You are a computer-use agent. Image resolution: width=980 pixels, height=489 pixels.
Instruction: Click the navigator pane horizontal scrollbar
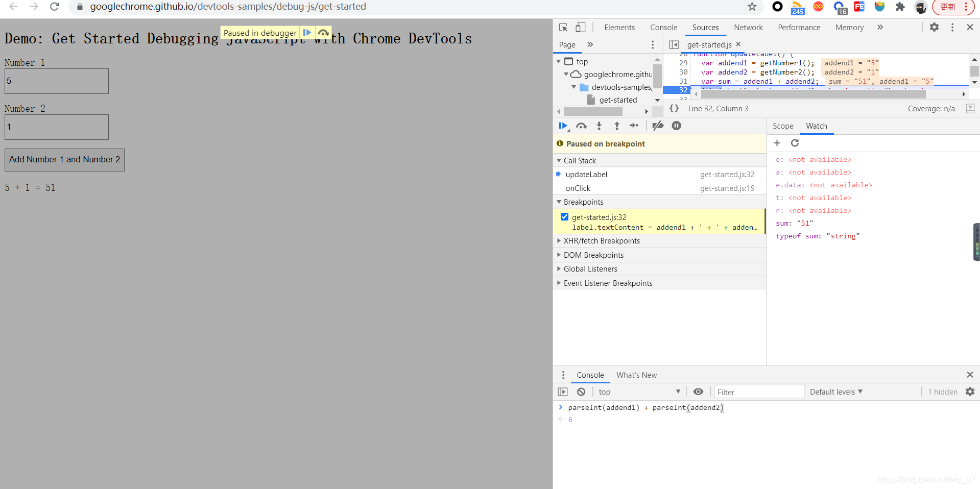[x=593, y=111]
